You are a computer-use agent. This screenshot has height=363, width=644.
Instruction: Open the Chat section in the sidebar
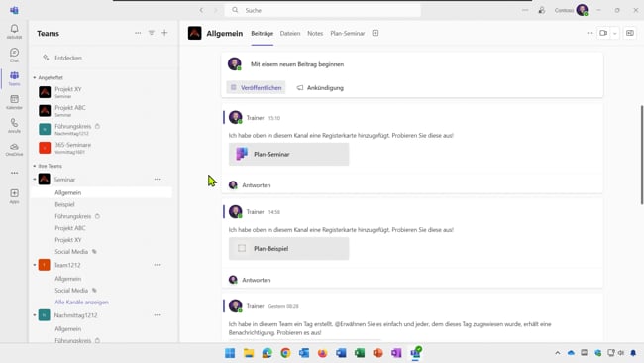(14, 55)
